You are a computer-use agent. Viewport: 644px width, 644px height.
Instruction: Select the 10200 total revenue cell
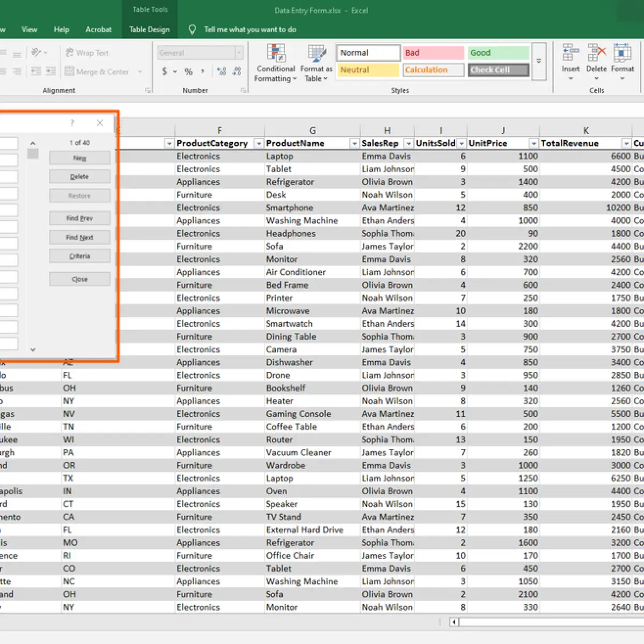(586, 208)
